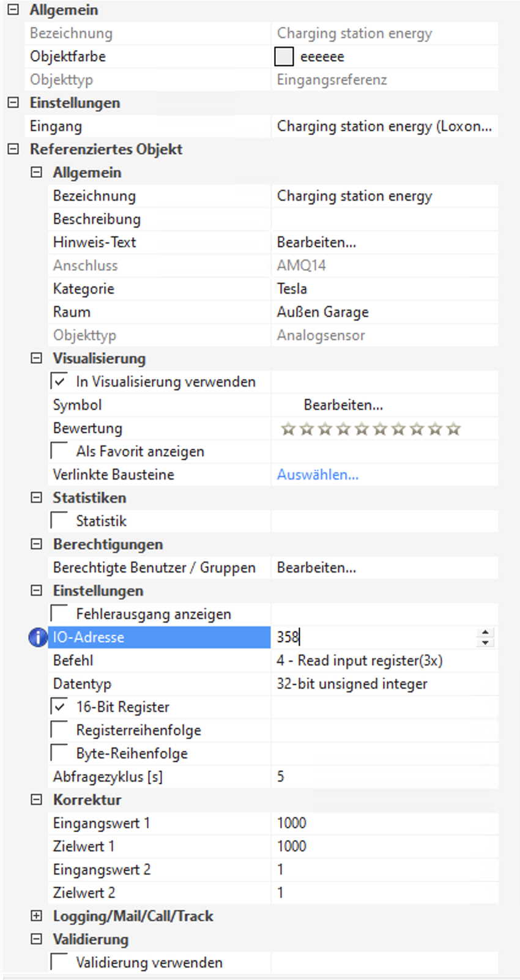Click Bearbeiten for Hinweis-Text

coord(316,242)
